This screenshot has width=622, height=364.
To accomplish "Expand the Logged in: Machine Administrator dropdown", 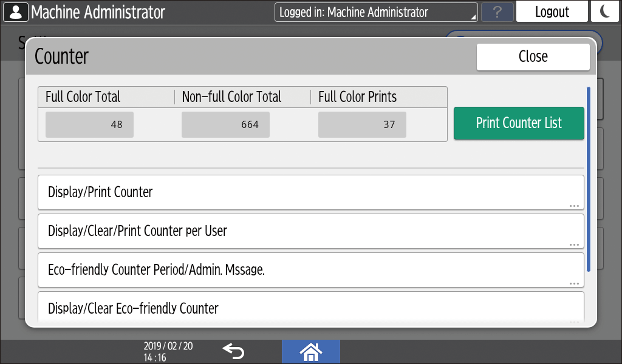I will pos(377,12).
